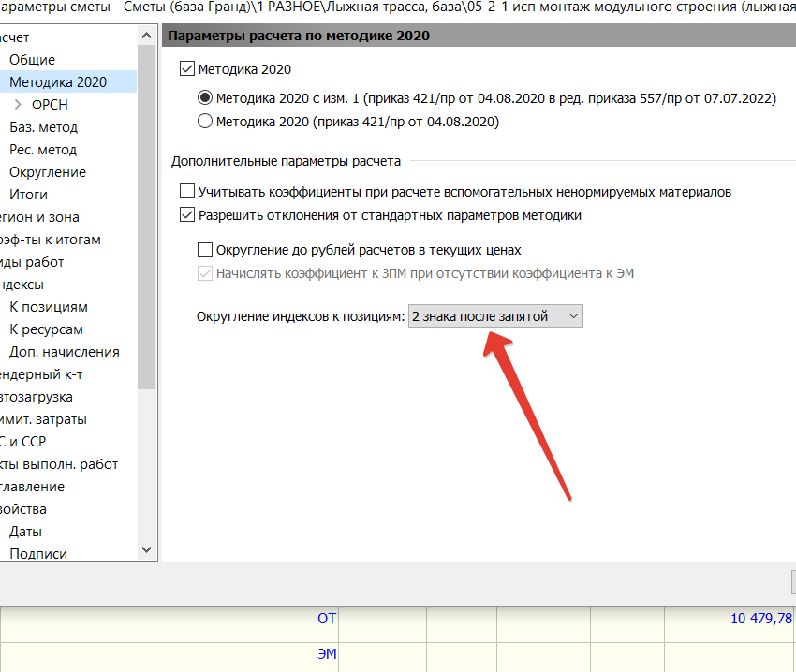796x672 pixels.
Task: Open ОС и ССР section
Action: [x=22, y=442]
